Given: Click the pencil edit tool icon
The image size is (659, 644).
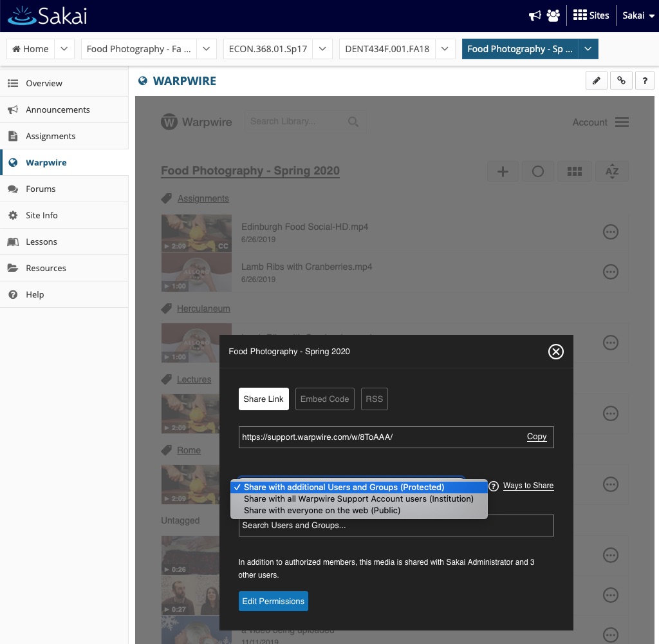Looking at the screenshot, I should [x=597, y=80].
